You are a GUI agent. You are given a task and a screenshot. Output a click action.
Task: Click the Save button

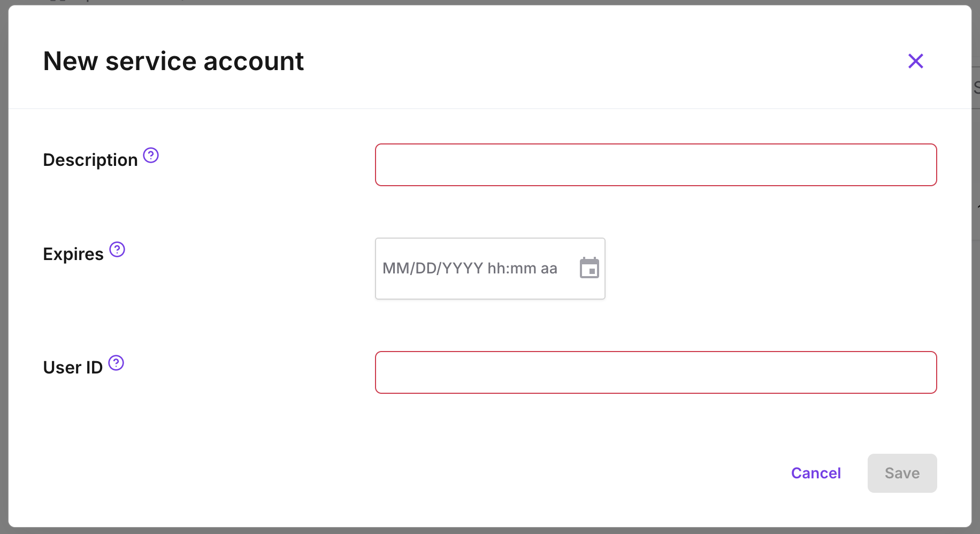click(x=902, y=473)
